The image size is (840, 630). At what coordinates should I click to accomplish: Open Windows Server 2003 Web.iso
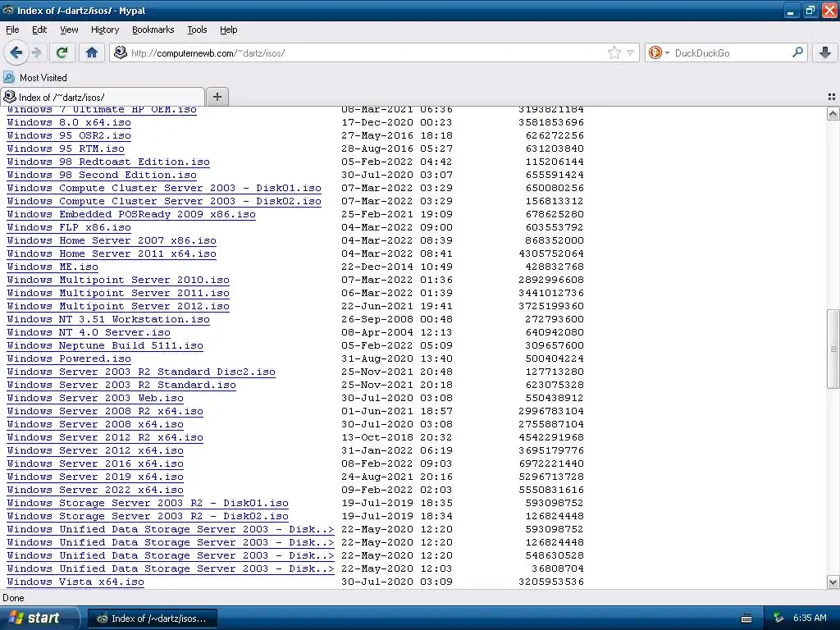tap(95, 398)
